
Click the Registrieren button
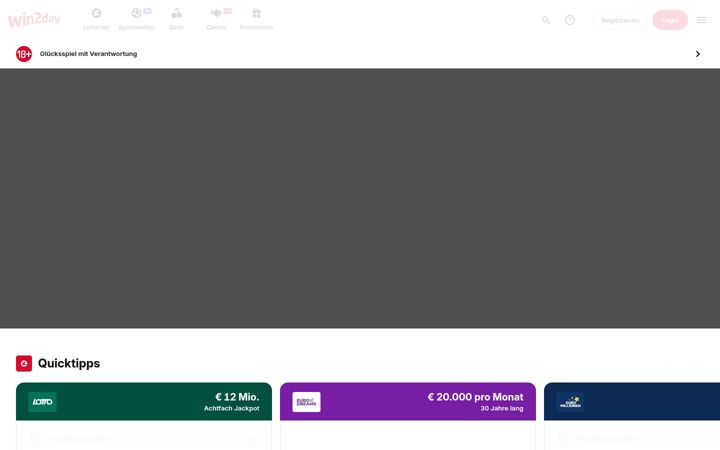point(620,20)
